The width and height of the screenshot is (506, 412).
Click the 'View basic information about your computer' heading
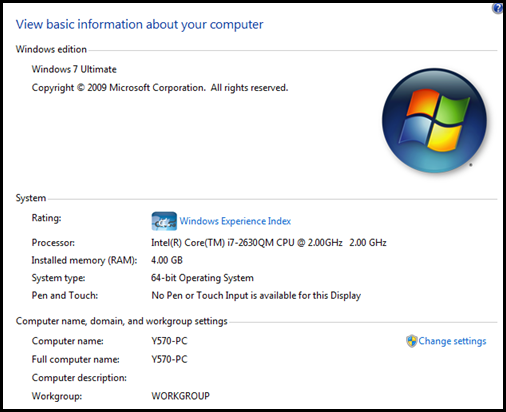(139, 24)
